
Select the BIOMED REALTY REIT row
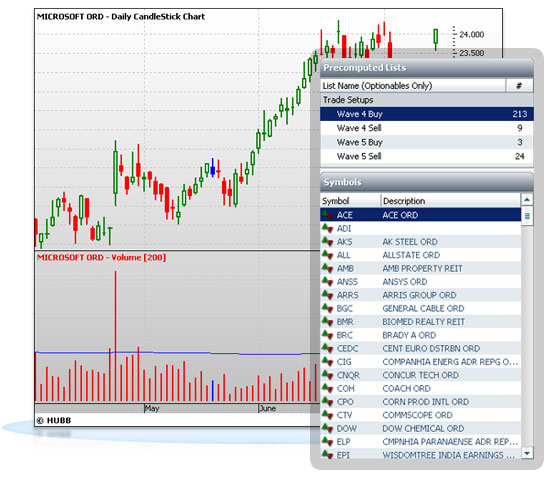[x=421, y=322]
